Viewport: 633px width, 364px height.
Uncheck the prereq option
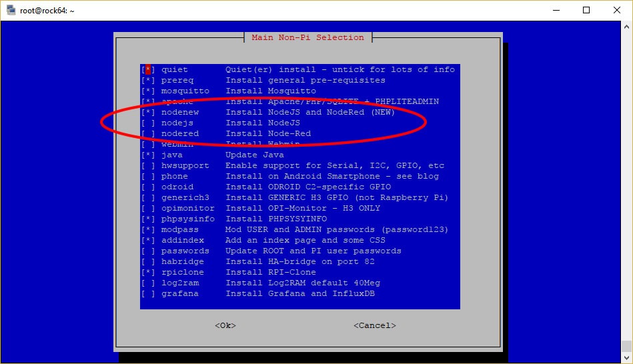pyautogui.click(x=148, y=80)
